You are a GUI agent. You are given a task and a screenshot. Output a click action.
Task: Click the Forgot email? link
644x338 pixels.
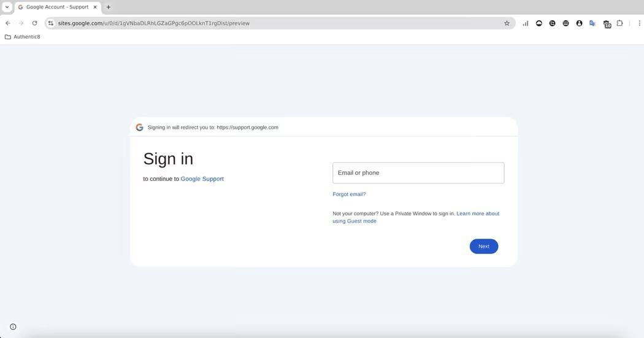[349, 194]
